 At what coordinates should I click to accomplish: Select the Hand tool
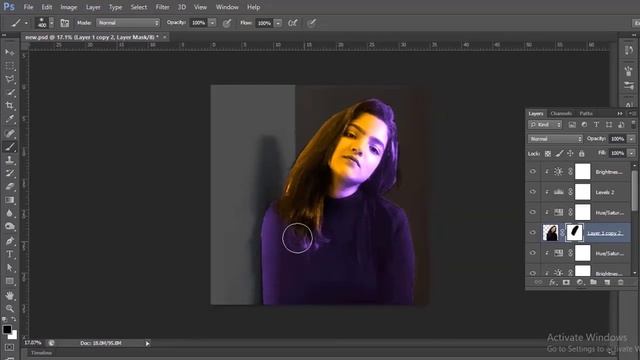click(10, 295)
